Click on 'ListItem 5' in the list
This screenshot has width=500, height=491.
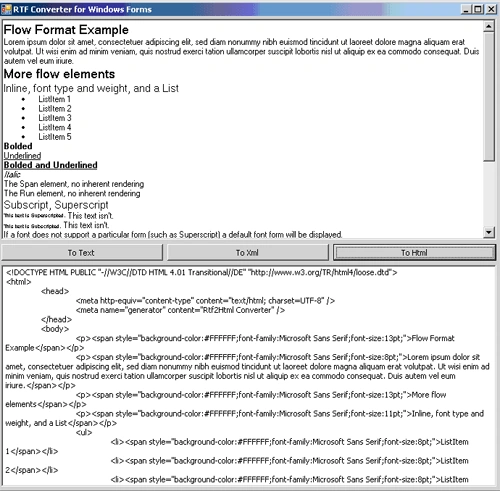[x=55, y=137]
